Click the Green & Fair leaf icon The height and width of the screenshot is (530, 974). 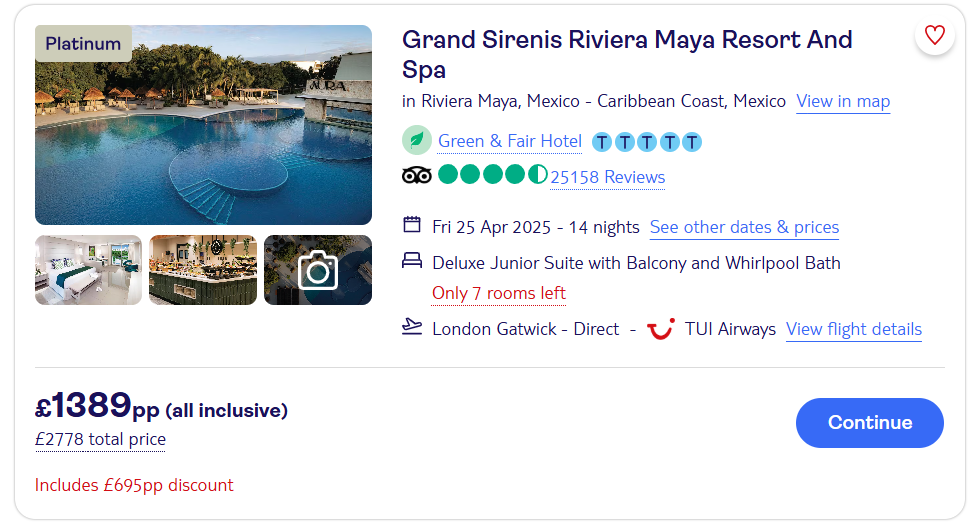(416, 141)
